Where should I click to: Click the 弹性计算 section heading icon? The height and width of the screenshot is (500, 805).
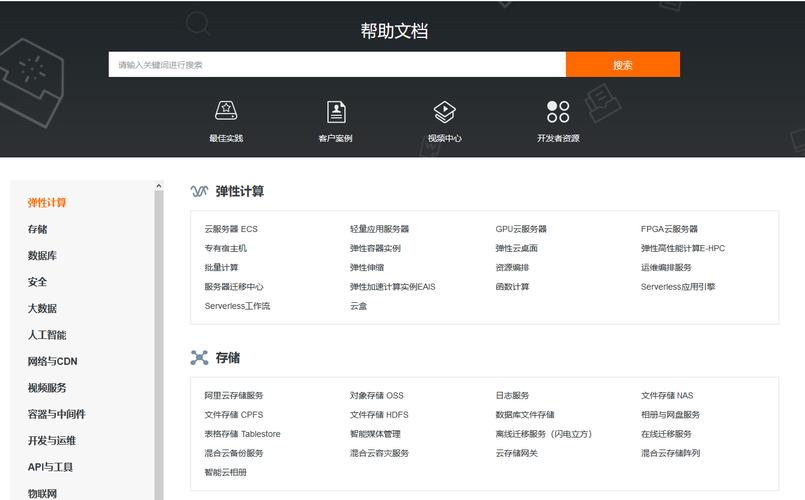pos(199,191)
